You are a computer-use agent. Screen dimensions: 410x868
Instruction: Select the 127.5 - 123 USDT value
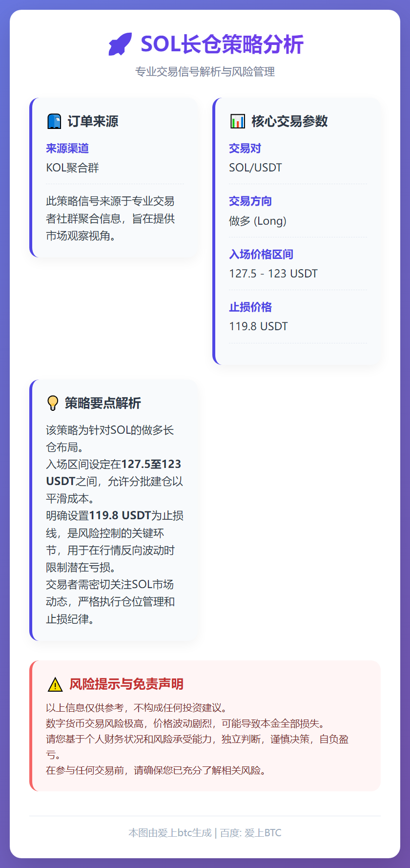click(273, 274)
